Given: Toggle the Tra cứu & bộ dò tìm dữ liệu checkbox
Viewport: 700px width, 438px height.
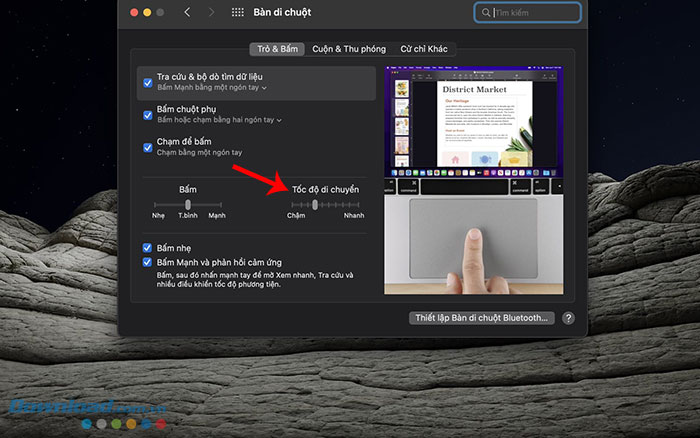Looking at the screenshot, I should coord(148,82).
